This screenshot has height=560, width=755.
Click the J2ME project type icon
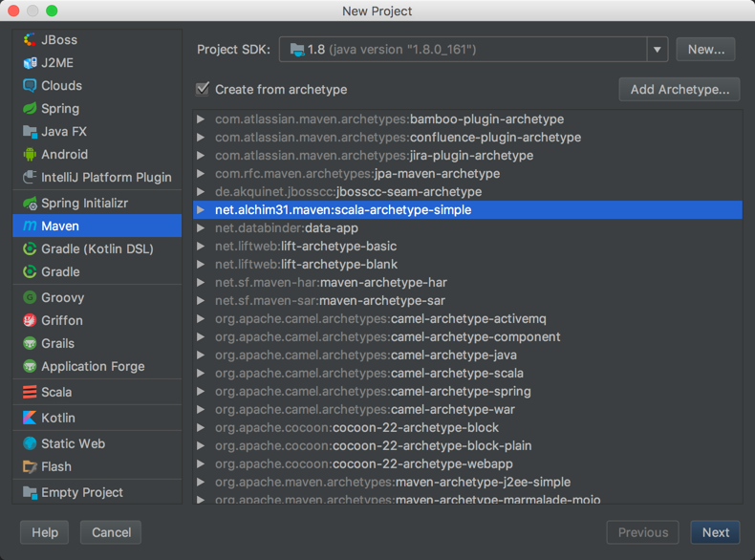pos(30,63)
